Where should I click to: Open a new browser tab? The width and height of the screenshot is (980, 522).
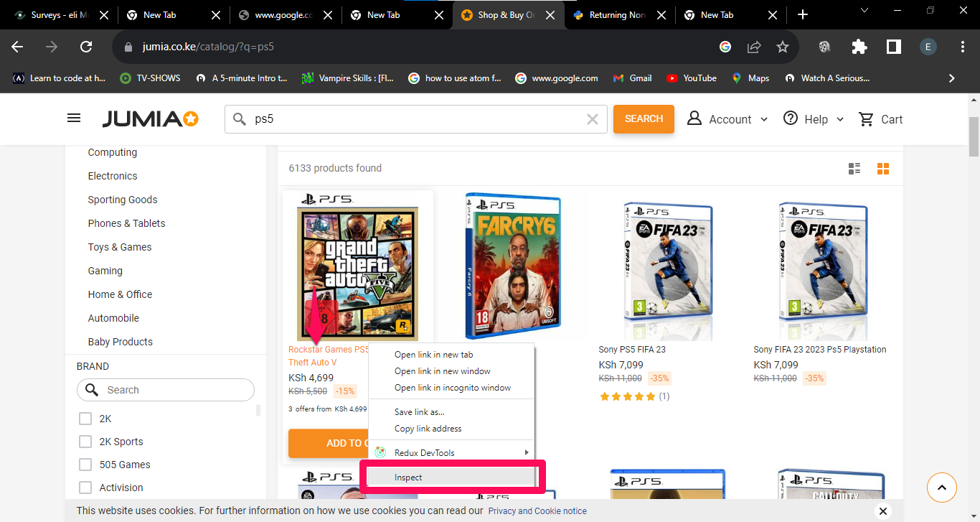(x=803, y=14)
